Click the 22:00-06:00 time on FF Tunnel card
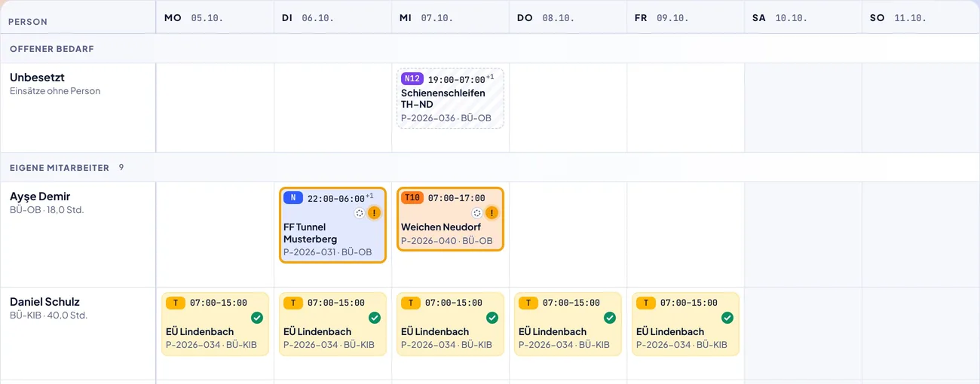This screenshot has height=384, width=980. pos(335,198)
